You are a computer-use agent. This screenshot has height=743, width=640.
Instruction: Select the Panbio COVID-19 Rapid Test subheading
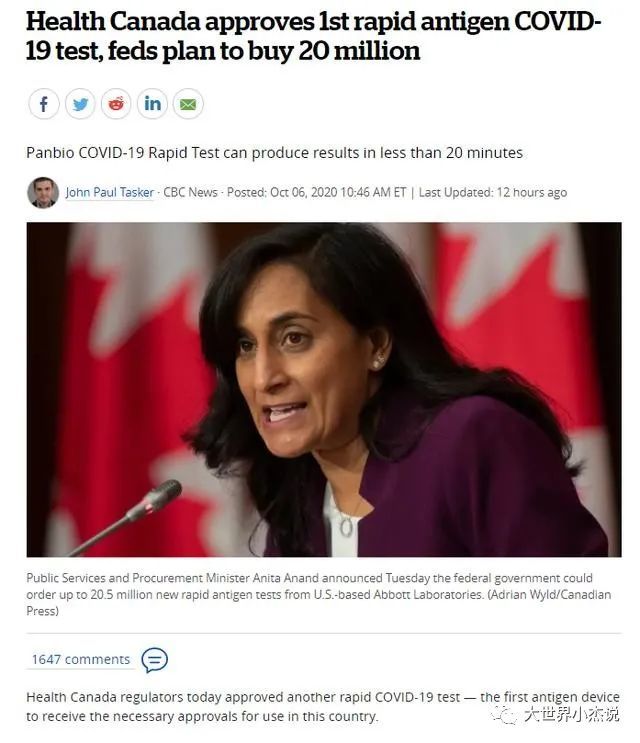click(x=274, y=153)
